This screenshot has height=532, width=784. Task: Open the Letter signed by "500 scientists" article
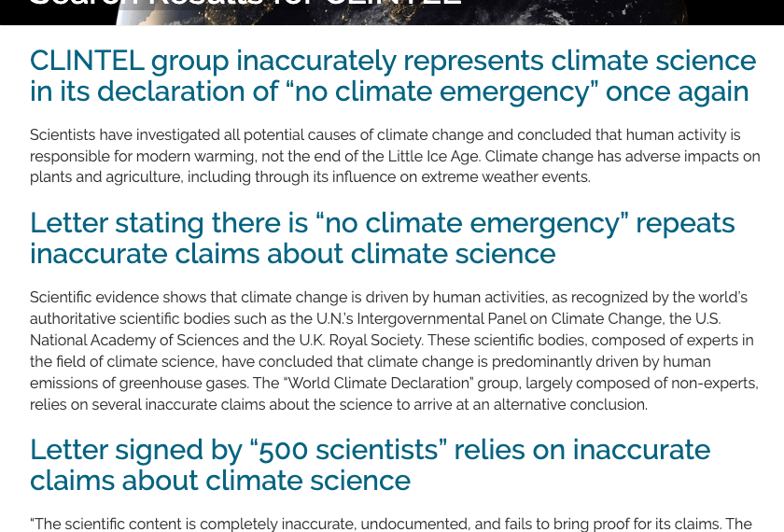370,465
